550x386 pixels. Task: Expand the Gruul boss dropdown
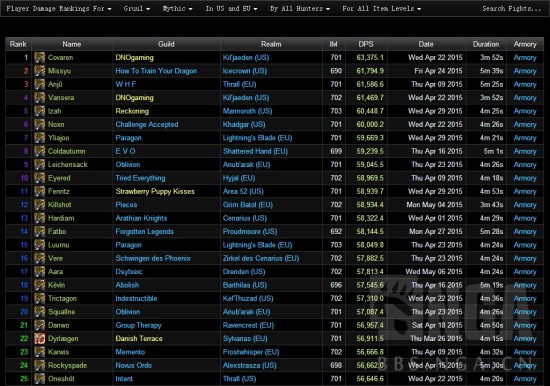(x=136, y=8)
